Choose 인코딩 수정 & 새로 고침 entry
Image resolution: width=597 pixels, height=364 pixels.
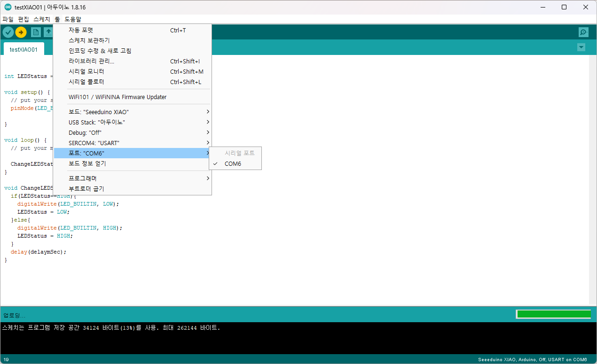(132, 51)
